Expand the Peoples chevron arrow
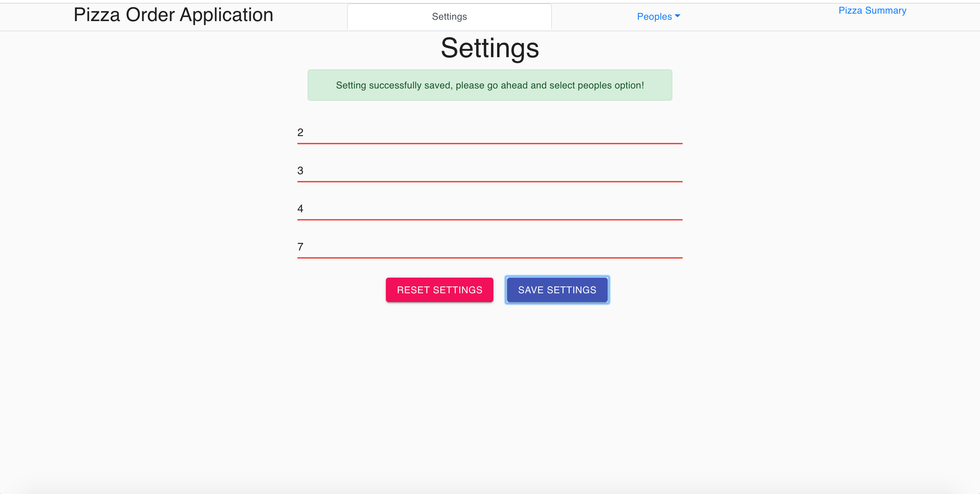This screenshot has height=494, width=980. [678, 16]
